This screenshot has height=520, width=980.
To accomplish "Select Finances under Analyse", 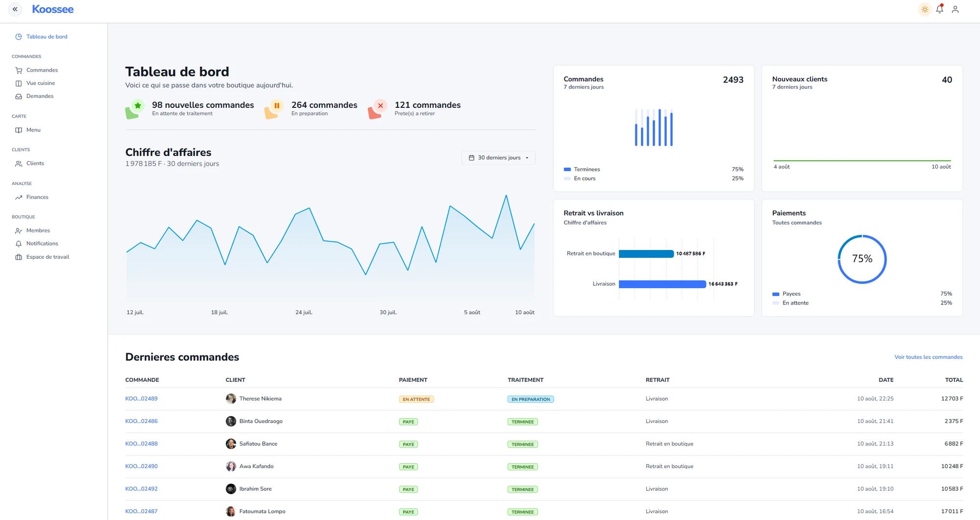I will [x=37, y=197].
